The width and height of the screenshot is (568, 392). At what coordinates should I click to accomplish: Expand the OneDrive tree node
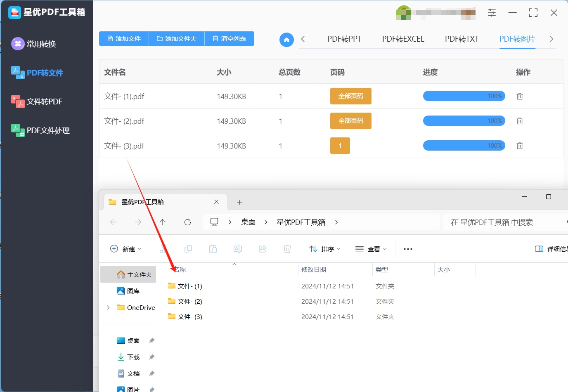[108, 307]
